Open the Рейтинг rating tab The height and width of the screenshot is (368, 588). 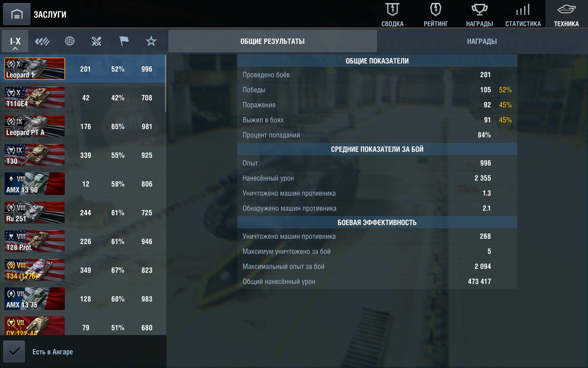436,14
